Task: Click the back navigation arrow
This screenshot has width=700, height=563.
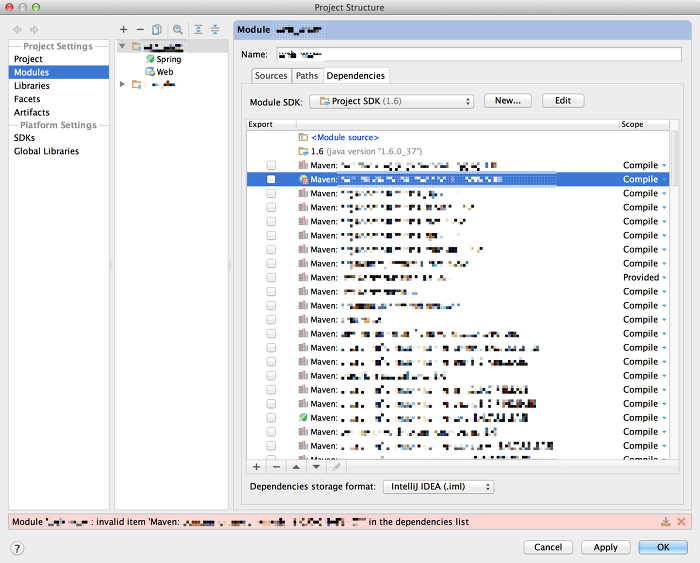Action: pyautogui.click(x=17, y=30)
